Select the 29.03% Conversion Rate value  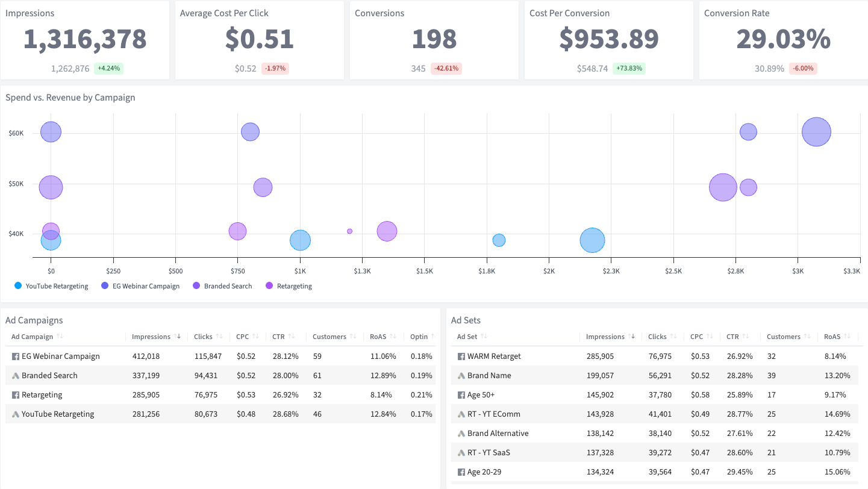783,39
